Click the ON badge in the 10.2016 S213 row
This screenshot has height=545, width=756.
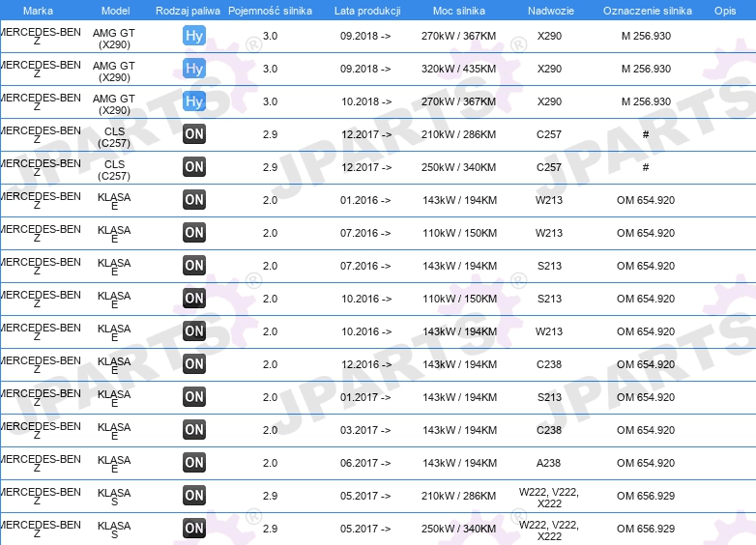(194, 299)
